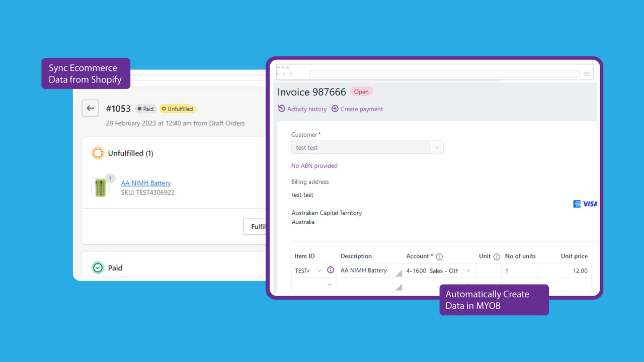Click the info icon next to Account
Viewport: 644px width, 362px height.
click(439, 257)
